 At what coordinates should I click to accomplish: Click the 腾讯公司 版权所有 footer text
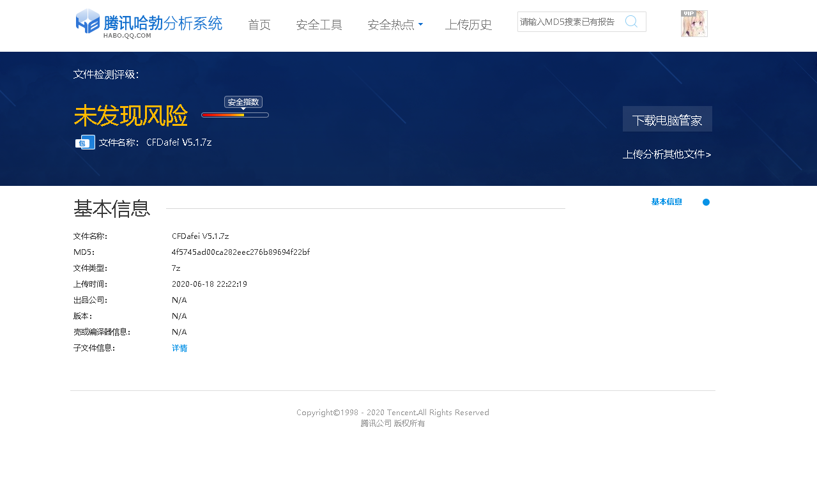pos(393,424)
